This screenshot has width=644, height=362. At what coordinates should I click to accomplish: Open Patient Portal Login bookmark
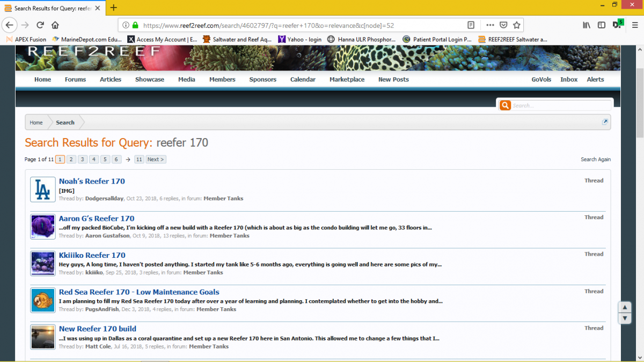pos(437,39)
